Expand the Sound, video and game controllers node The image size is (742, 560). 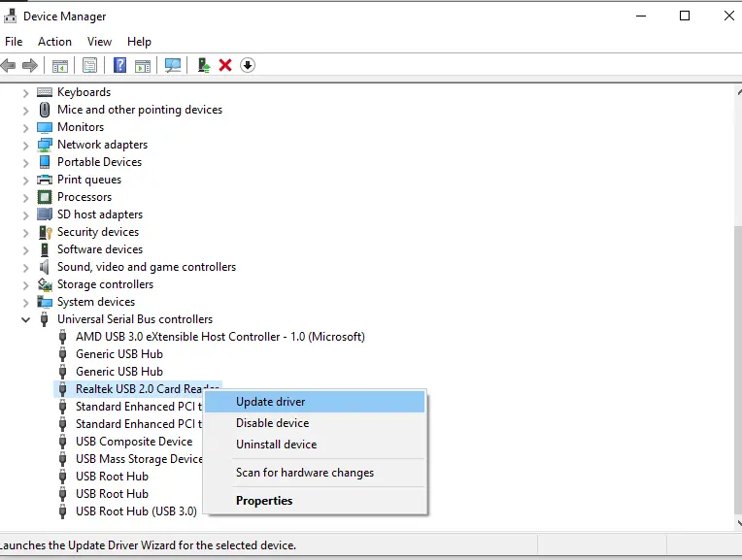[x=26, y=267]
